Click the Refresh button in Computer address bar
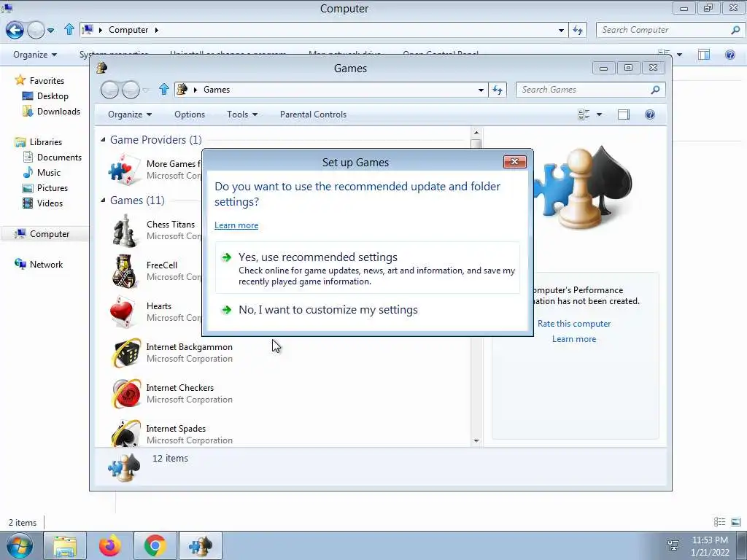 click(578, 30)
